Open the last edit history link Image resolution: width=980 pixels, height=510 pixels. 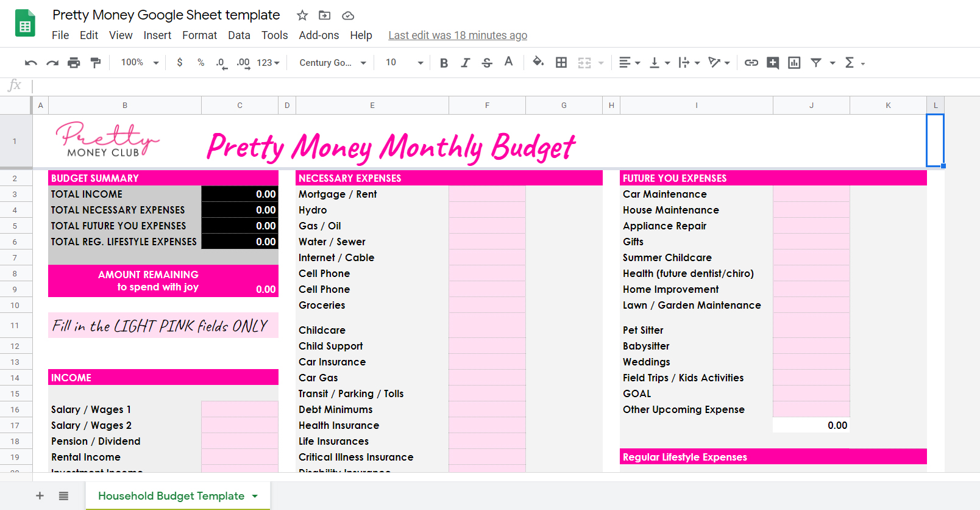coord(458,35)
